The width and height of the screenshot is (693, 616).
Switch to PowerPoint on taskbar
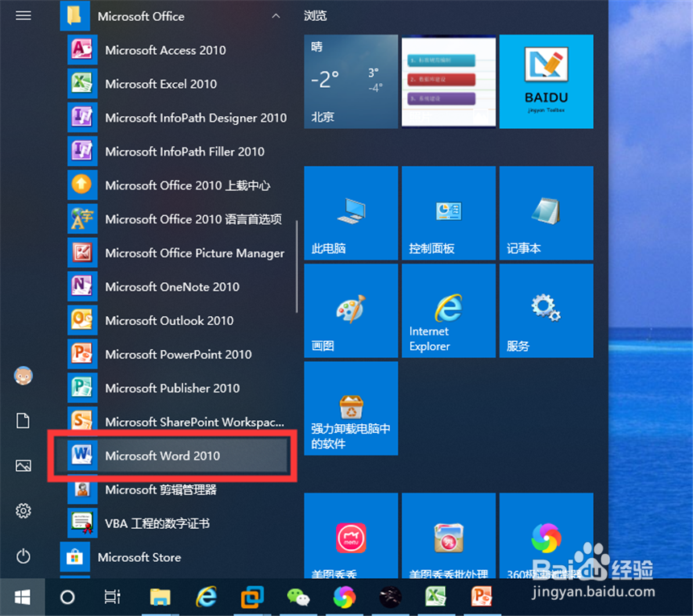482,597
